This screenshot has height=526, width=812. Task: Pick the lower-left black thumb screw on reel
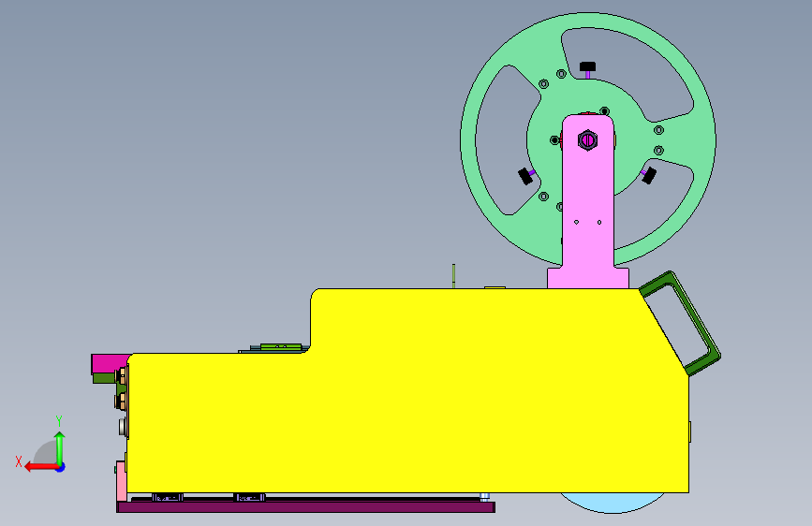click(x=525, y=176)
